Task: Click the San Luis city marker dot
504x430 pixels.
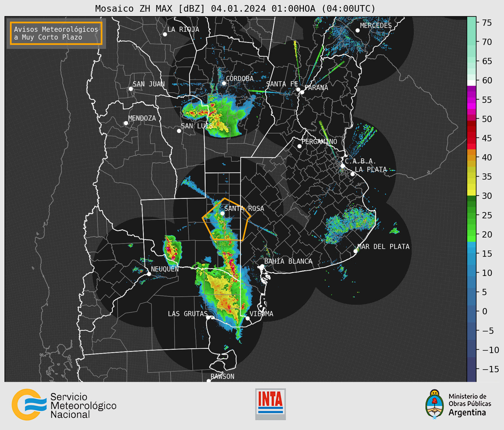Action: tap(179, 131)
